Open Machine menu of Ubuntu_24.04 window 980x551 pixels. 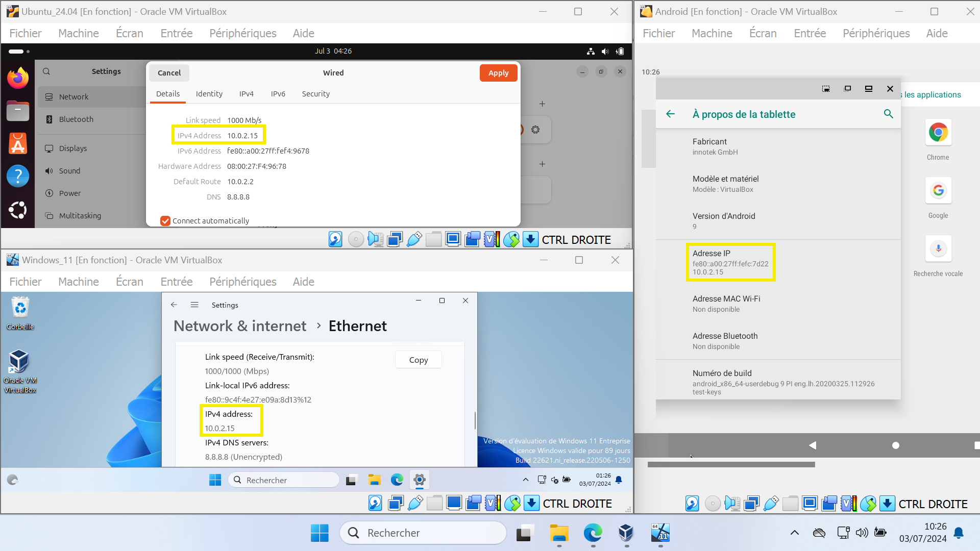coord(79,33)
